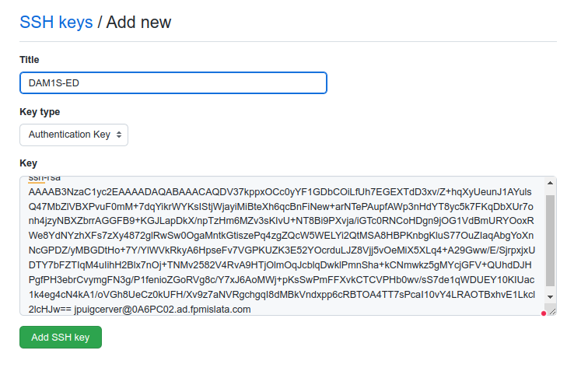Click the resize grip at the Key textarea corner
588x371 pixels.
pos(552,312)
